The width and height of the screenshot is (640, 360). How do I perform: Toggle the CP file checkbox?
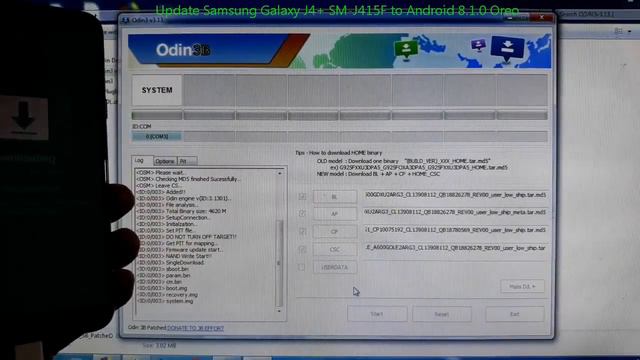point(302,231)
